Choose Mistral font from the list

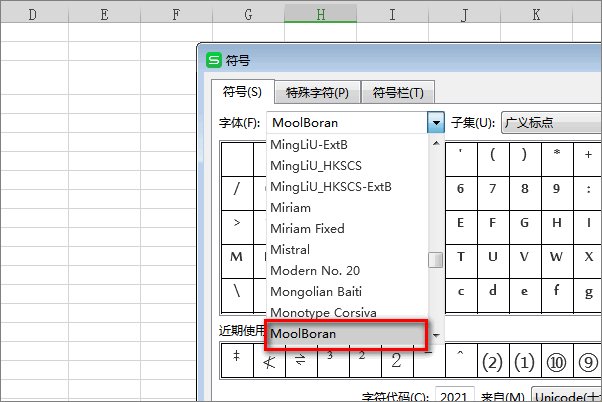347,250
